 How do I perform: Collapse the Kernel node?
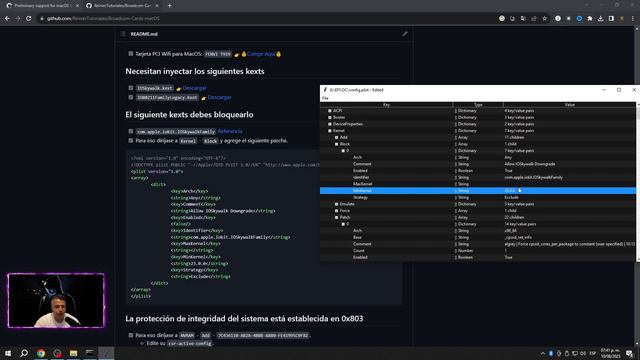click(x=330, y=131)
